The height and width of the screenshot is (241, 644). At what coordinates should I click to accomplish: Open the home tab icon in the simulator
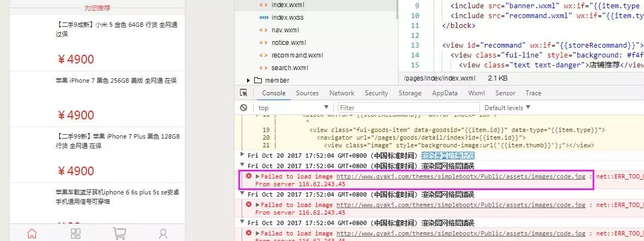32,233
